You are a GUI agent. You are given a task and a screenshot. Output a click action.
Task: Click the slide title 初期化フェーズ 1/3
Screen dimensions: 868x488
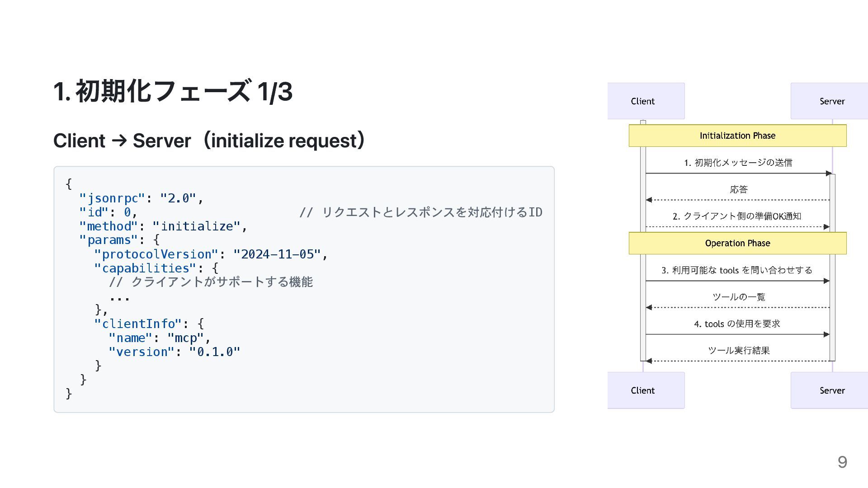(173, 91)
